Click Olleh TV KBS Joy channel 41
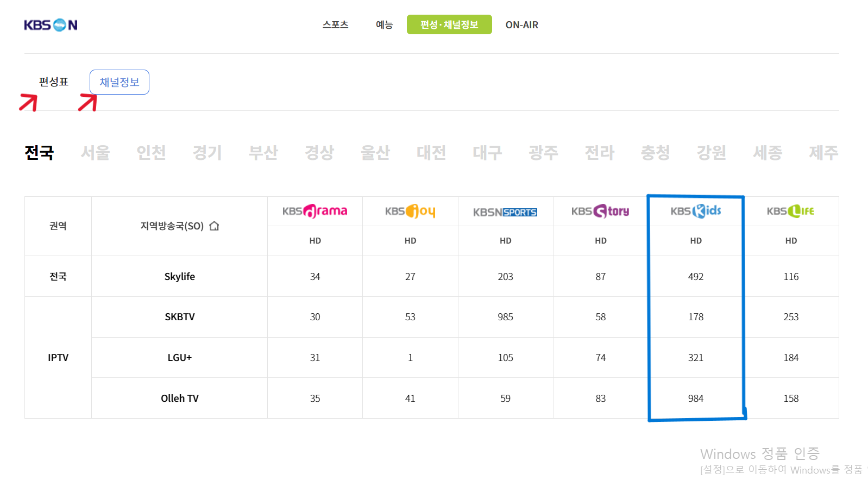 pos(410,398)
